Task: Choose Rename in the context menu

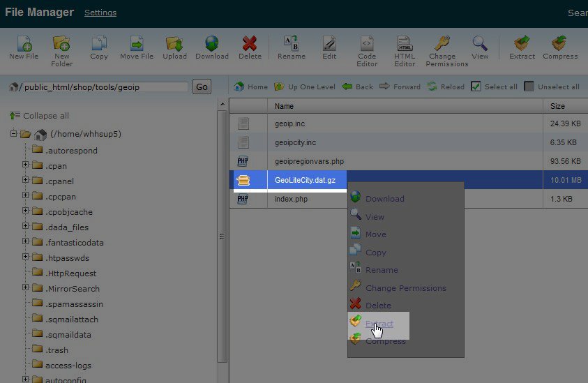Action: pos(382,270)
